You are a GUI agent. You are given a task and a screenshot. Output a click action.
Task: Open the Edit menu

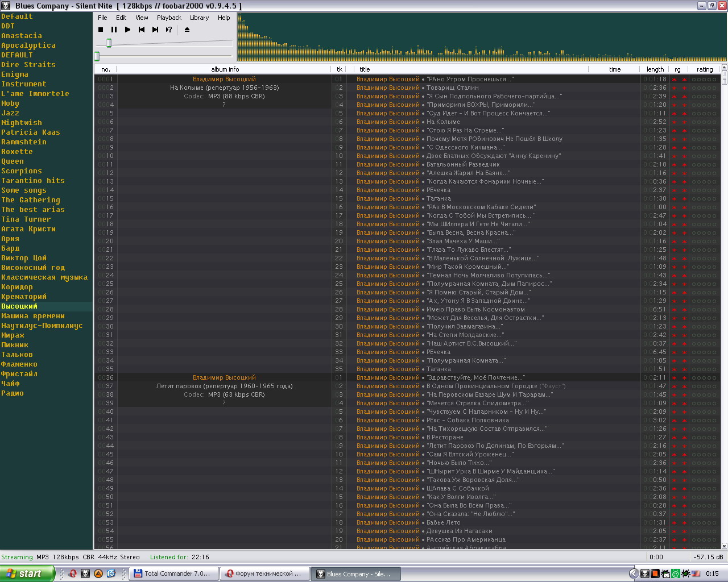click(121, 18)
